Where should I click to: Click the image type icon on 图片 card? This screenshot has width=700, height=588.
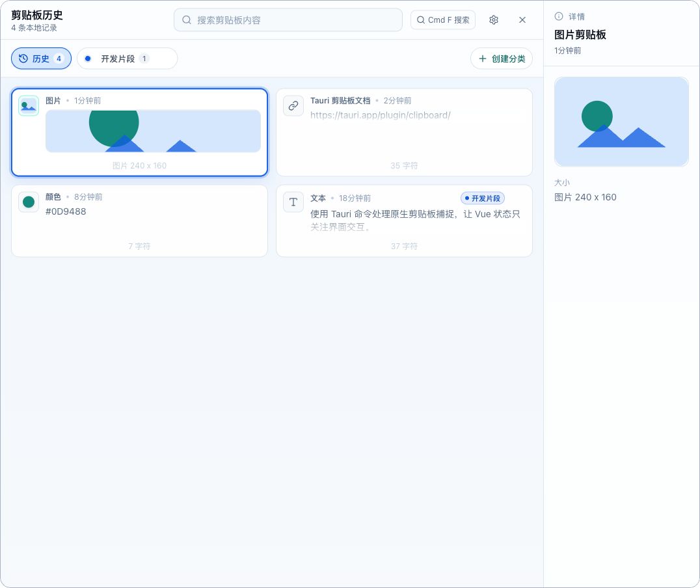click(x=29, y=106)
